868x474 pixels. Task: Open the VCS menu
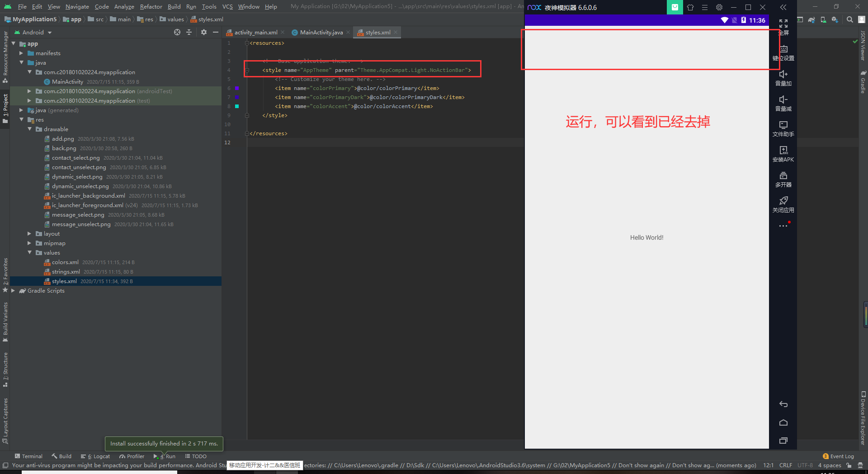coord(227,6)
